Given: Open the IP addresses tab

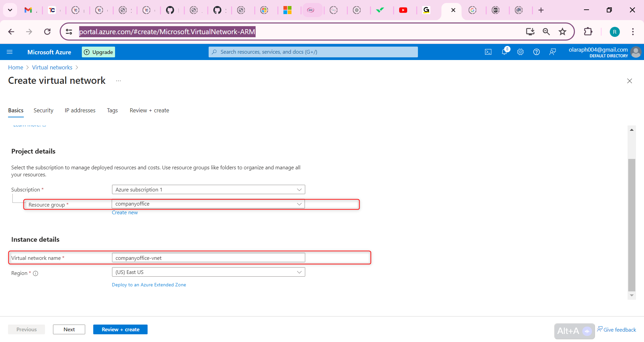Looking at the screenshot, I should pyautogui.click(x=80, y=110).
